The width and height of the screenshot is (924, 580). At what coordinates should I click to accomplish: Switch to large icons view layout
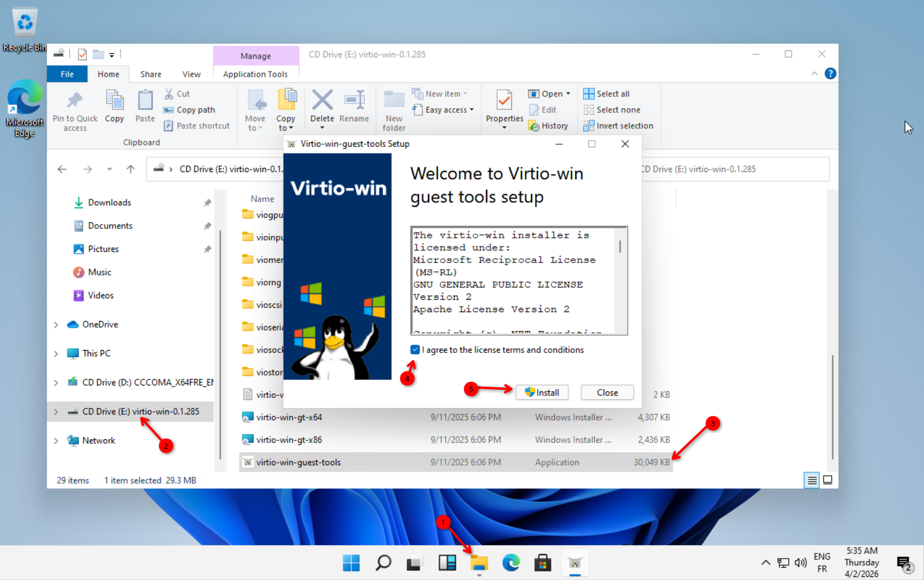click(x=828, y=480)
